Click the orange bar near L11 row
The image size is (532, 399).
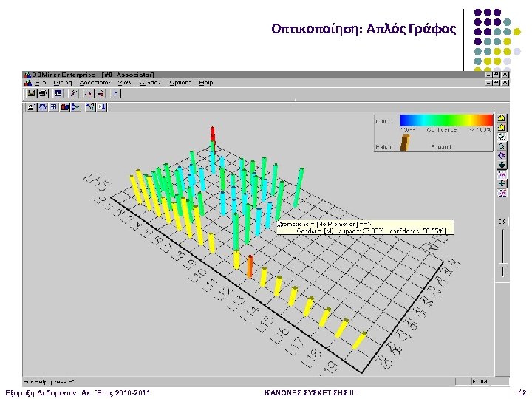tap(250, 266)
